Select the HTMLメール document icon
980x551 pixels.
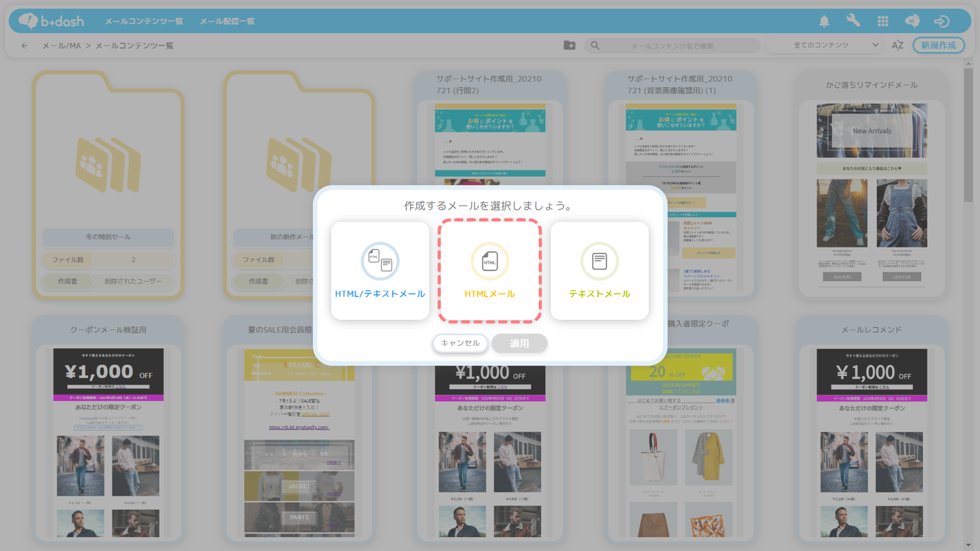(489, 261)
